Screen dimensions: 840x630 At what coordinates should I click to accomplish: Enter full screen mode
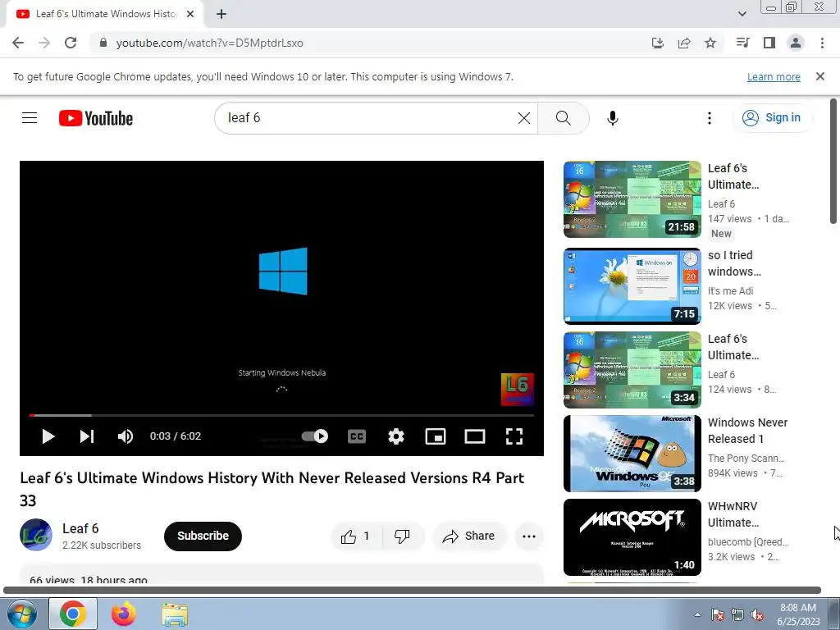[x=514, y=436]
